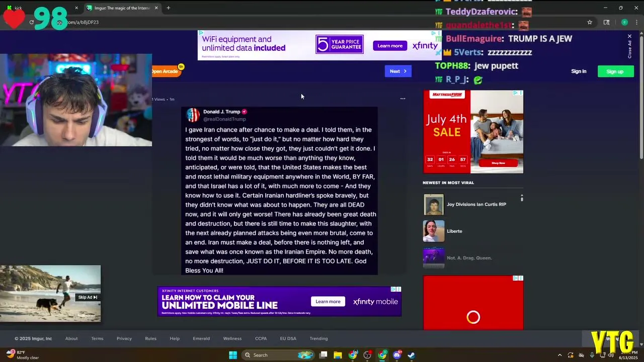Open the Terms footer link

97,338
